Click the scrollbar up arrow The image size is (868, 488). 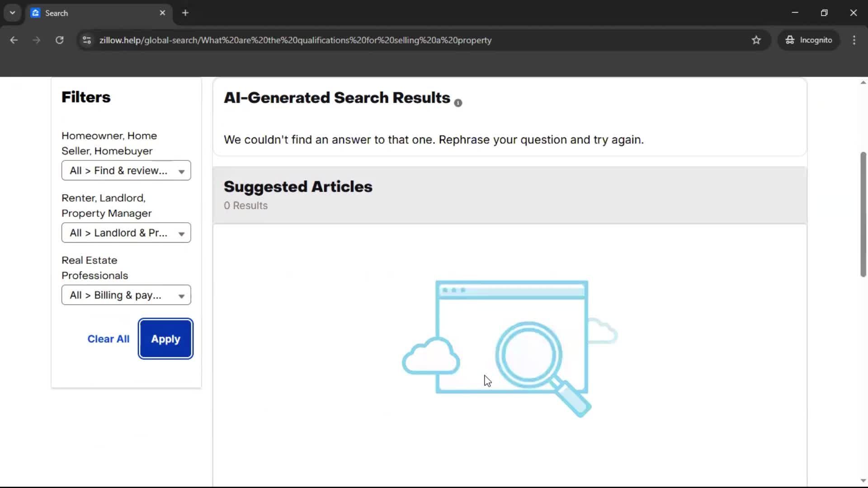(863, 82)
